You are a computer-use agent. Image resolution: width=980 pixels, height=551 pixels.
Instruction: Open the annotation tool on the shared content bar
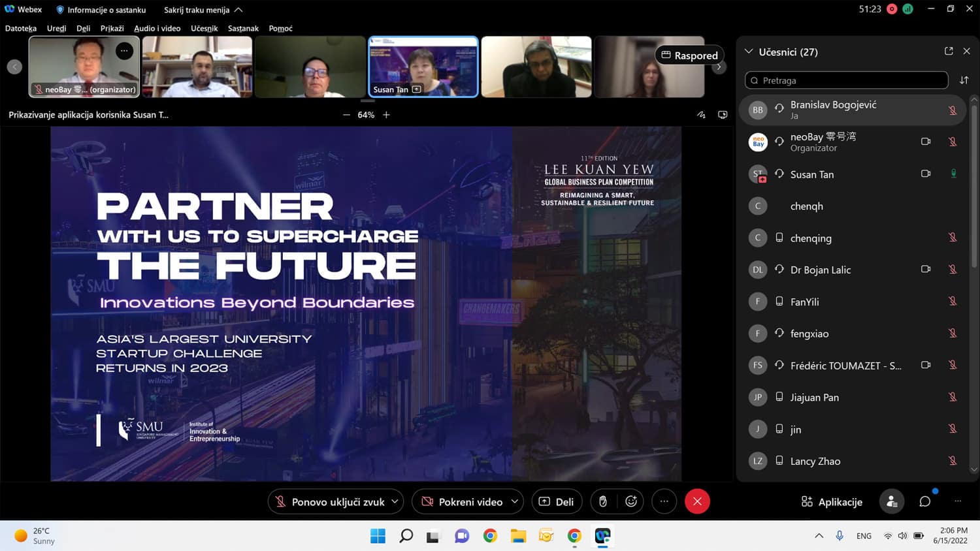click(701, 115)
